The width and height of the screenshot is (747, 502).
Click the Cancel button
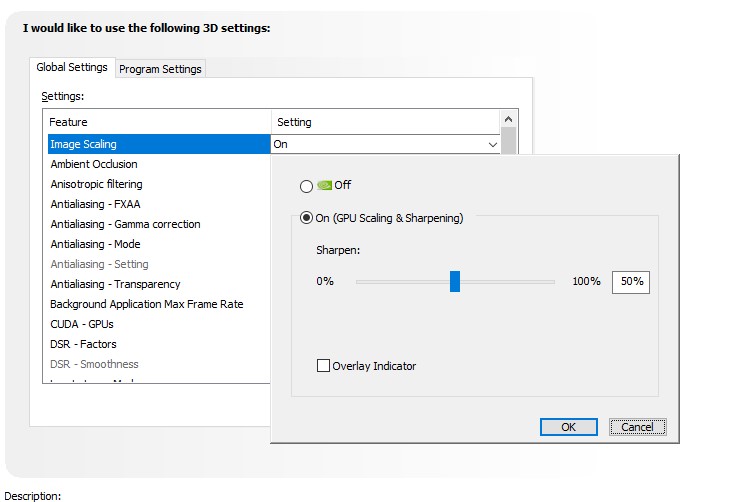637,427
